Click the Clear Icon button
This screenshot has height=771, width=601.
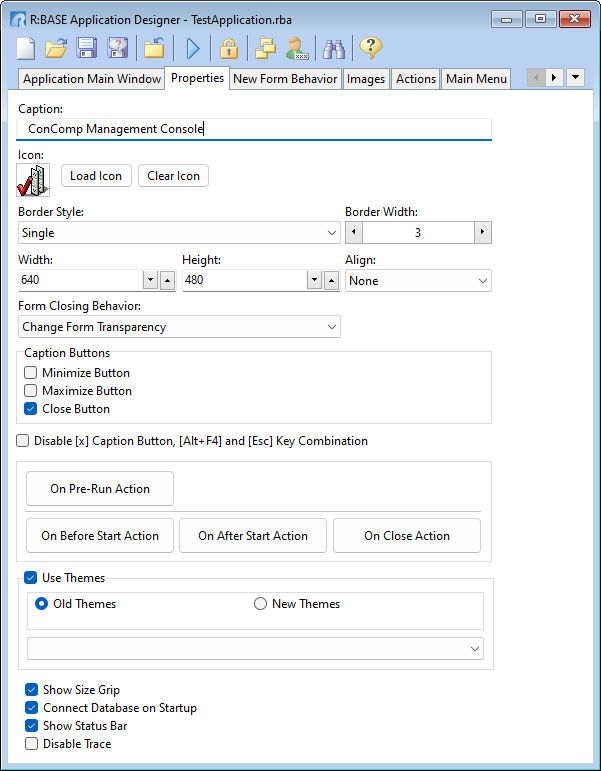pyautogui.click(x=174, y=176)
